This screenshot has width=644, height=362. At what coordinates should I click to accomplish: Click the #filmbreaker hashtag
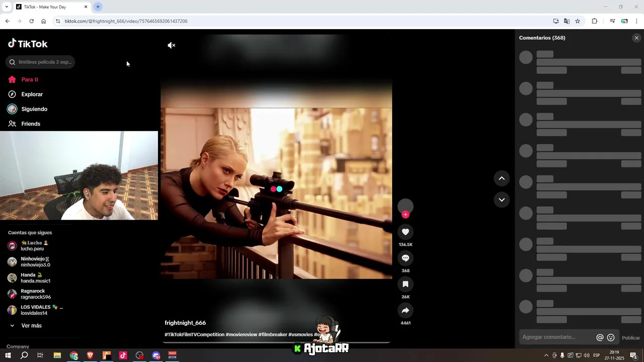coord(273,334)
